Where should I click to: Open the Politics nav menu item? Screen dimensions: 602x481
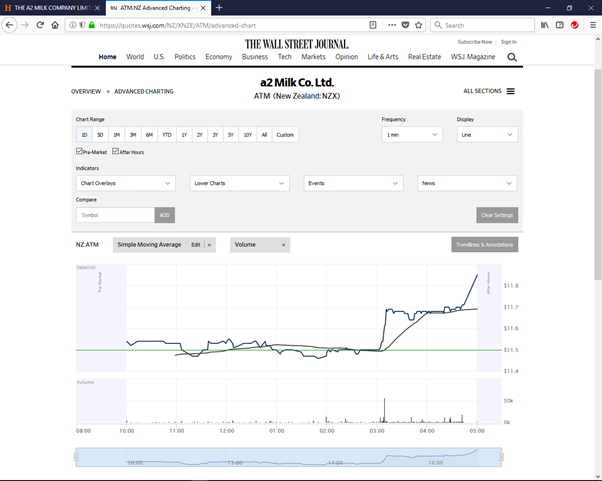(x=185, y=57)
